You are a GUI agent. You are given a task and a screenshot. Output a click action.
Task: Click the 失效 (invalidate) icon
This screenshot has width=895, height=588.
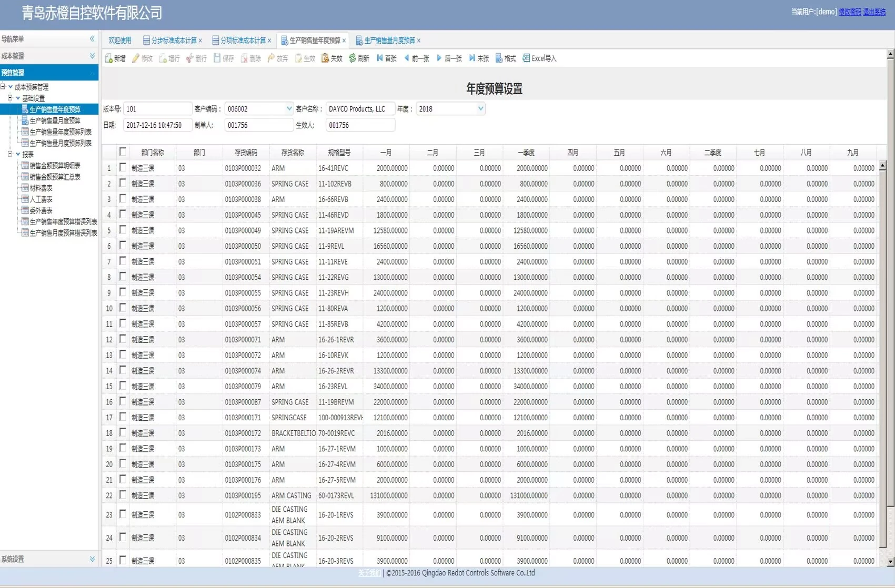(325, 58)
